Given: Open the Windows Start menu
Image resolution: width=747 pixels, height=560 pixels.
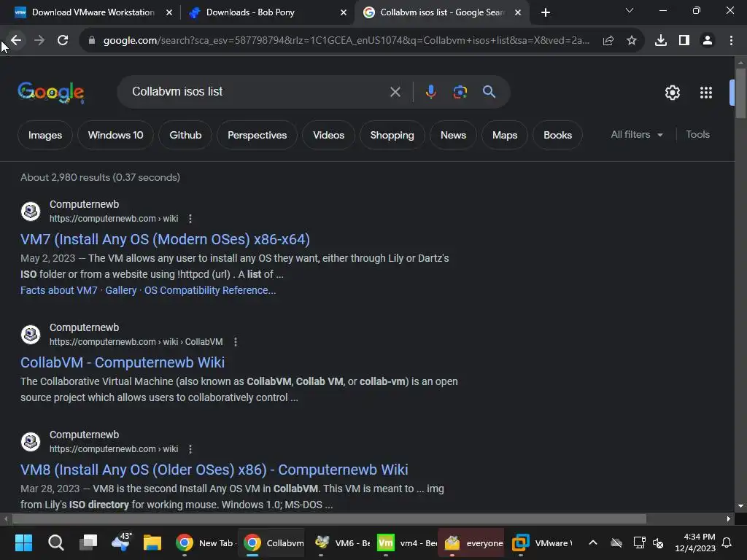Looking at the screenshot, I should point(23,542).
